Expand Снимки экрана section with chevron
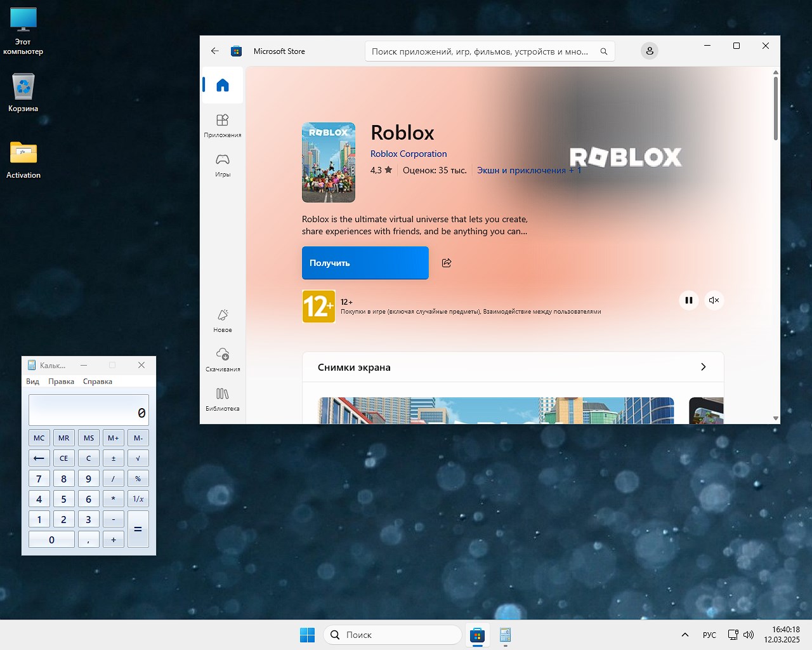 [x=703, y=367]
